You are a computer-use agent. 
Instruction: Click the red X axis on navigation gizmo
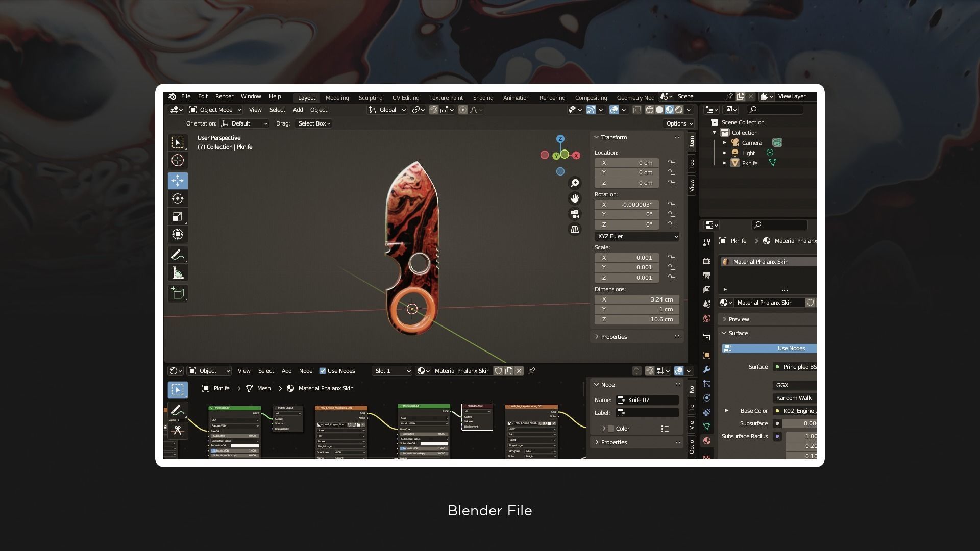point(576,155)
